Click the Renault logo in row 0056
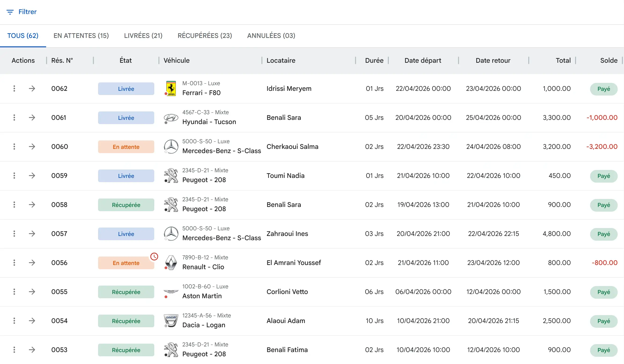This screenshot has width=624, height=364. [171, 262]
